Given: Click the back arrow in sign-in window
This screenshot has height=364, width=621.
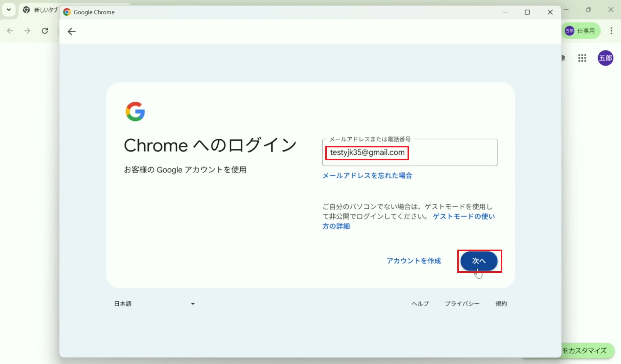Looking at the screenshot, I should [x=71, y=31].
